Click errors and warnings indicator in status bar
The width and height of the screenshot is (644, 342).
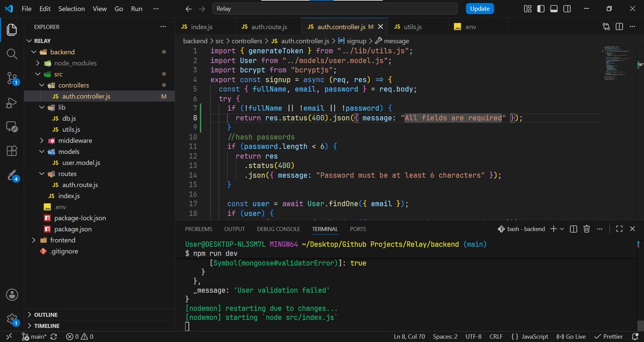80,337
